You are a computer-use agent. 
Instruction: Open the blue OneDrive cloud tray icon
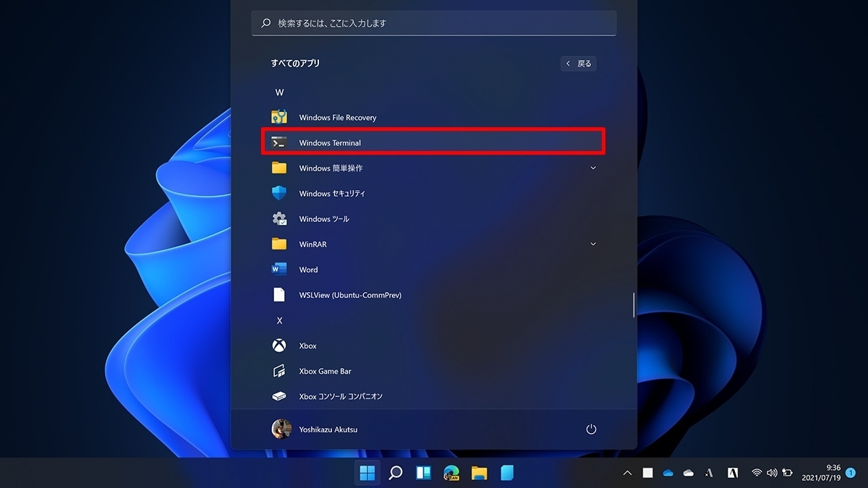pos(668,473)
